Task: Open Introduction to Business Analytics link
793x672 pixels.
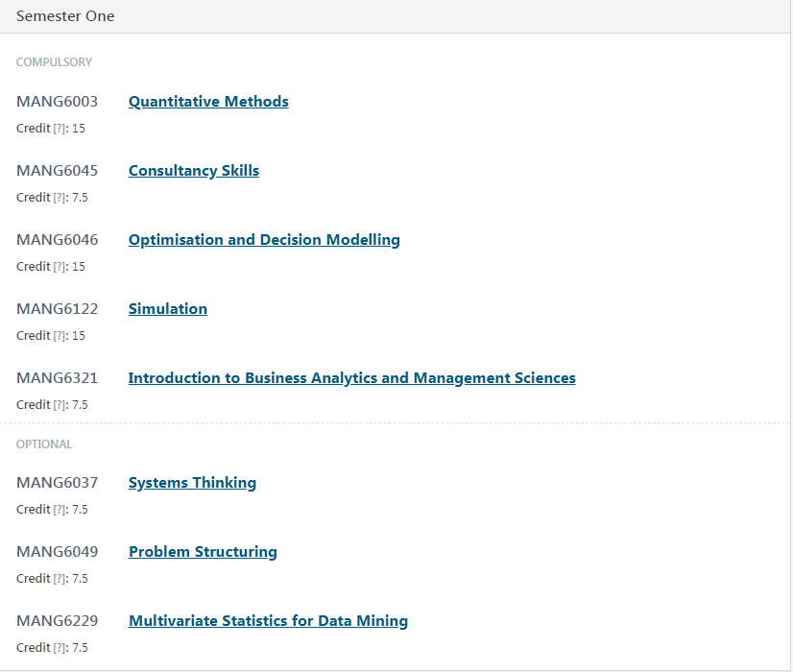Action: click(x=351, y=378)
